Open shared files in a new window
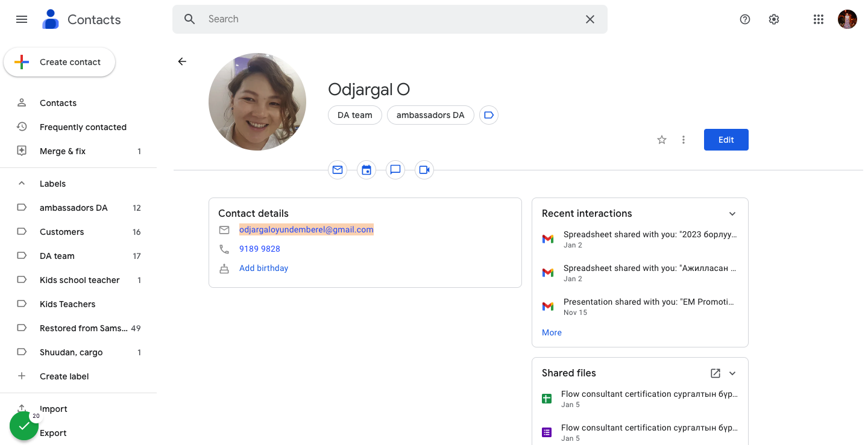 [x=715, y=373]
